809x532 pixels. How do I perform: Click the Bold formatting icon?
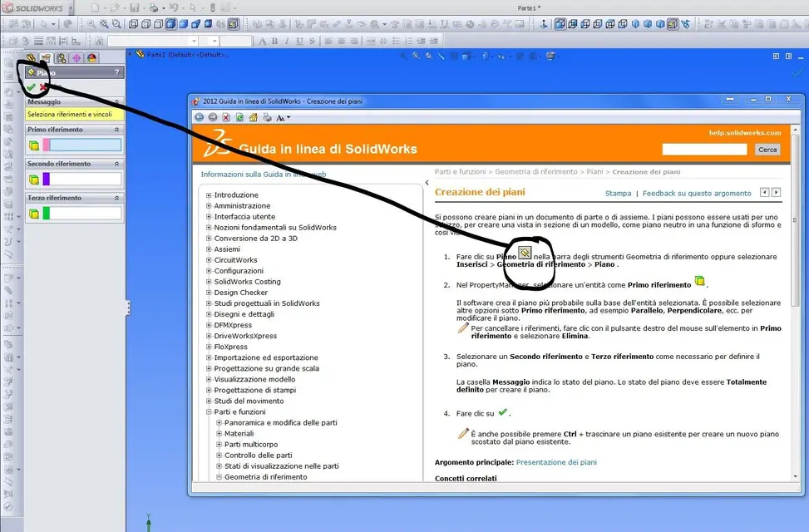(274, 41)
